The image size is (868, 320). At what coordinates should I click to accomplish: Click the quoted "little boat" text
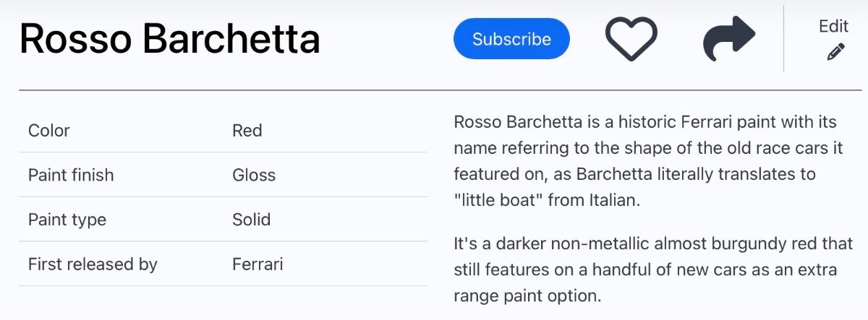pyautogui.click(x=498, y=201)
